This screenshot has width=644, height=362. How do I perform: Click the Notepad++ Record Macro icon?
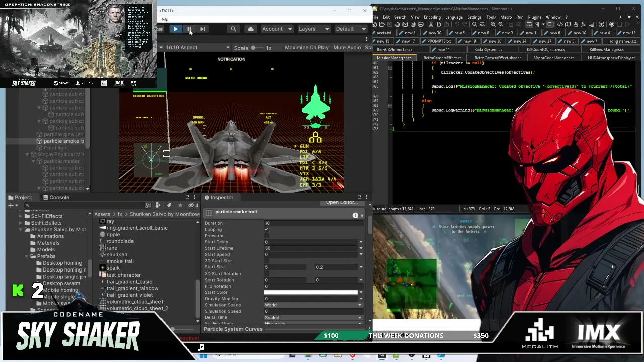point(612,25)
